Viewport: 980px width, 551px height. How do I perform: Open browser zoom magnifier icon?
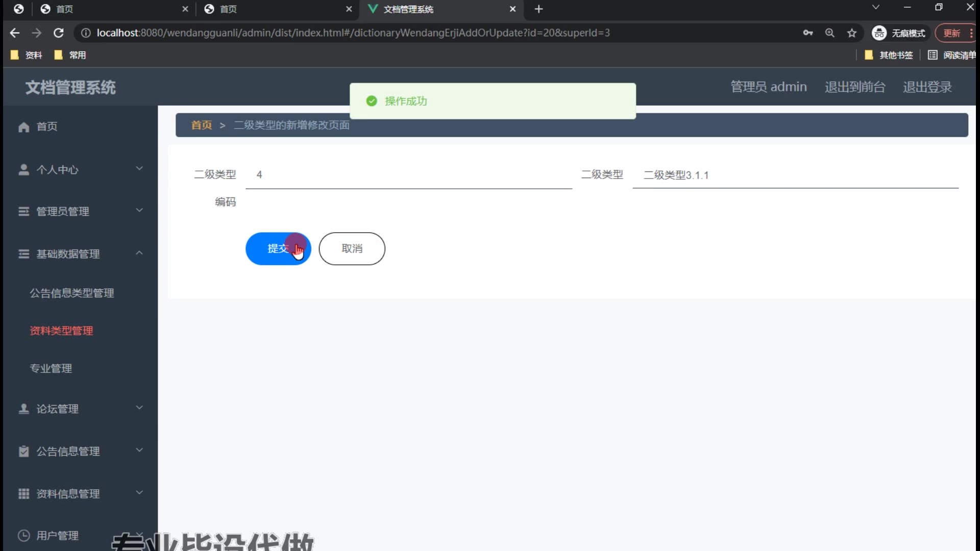[829, 33]
